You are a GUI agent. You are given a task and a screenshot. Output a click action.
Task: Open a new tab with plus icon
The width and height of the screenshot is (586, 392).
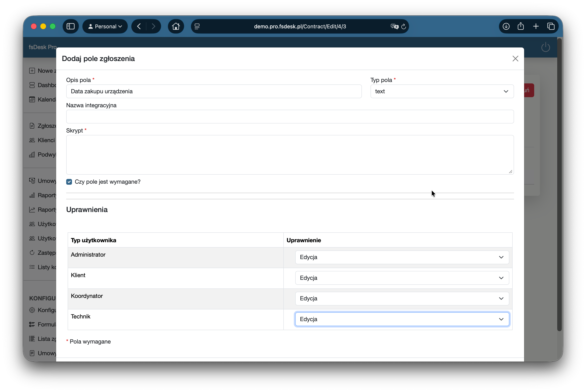536,26
